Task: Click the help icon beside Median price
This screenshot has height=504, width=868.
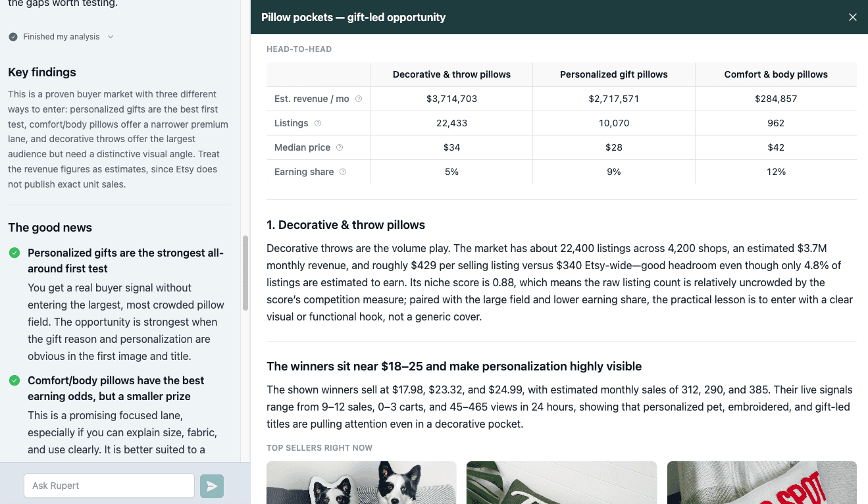Action: [x=340, y=147]
